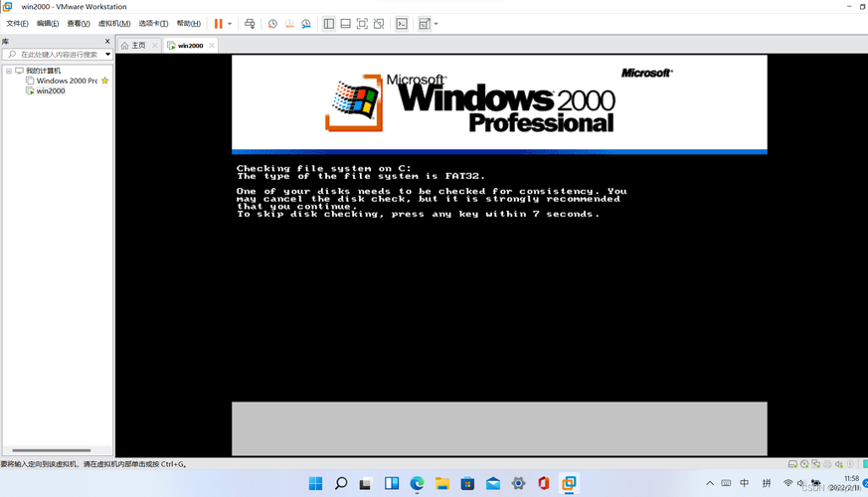868x497 pixels.
Task: Open the Mail app from the taskbar
Action: coord(493,483)
